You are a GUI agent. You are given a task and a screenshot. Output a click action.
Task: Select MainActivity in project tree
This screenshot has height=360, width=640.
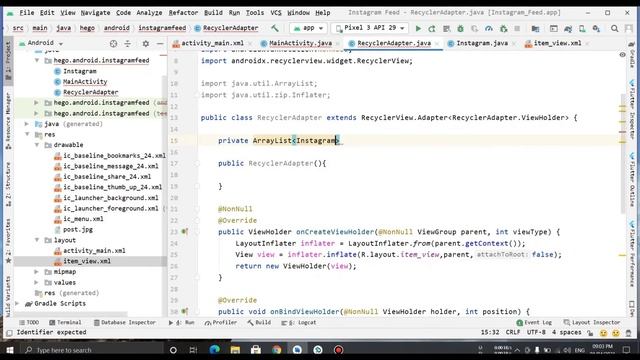pos(85,82)
